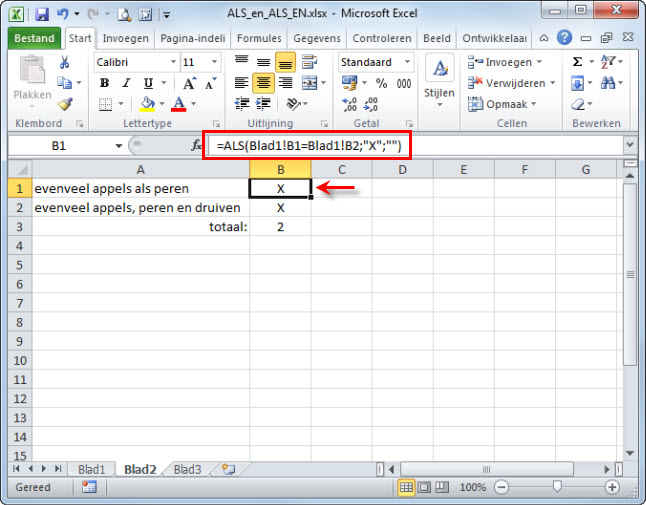Open the Opmaak cells dropdown
The image size is (646, 505).
[x=502, y=104]
